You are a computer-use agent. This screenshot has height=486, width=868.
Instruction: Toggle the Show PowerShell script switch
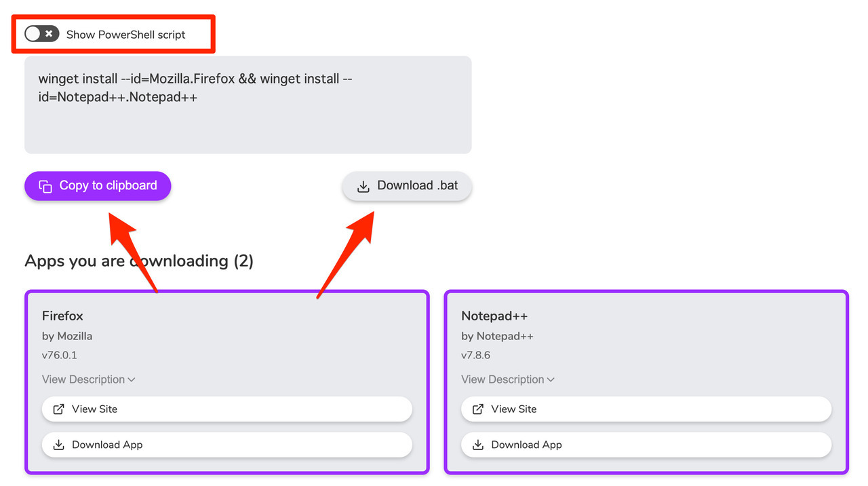41,34
